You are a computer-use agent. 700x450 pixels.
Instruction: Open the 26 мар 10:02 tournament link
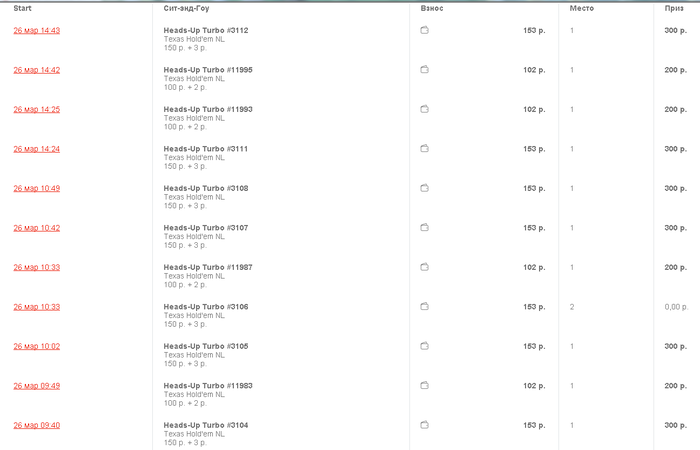point(37,346)
